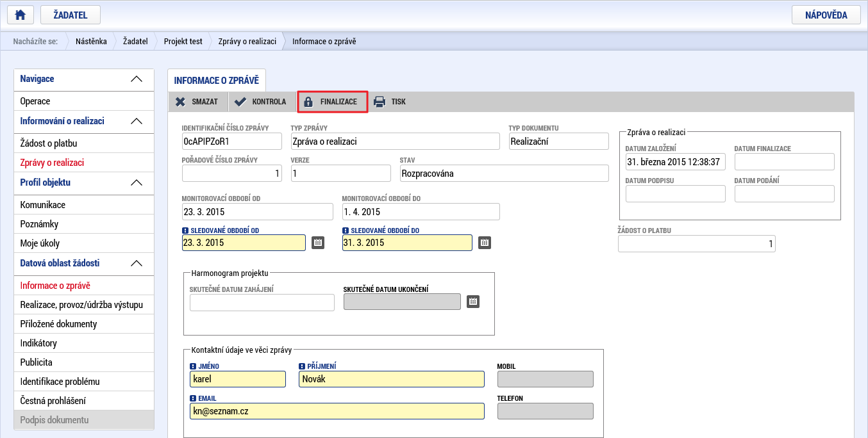
Task: Click Podpis dokumentu in the sidebar
Action: pos(84,420)
